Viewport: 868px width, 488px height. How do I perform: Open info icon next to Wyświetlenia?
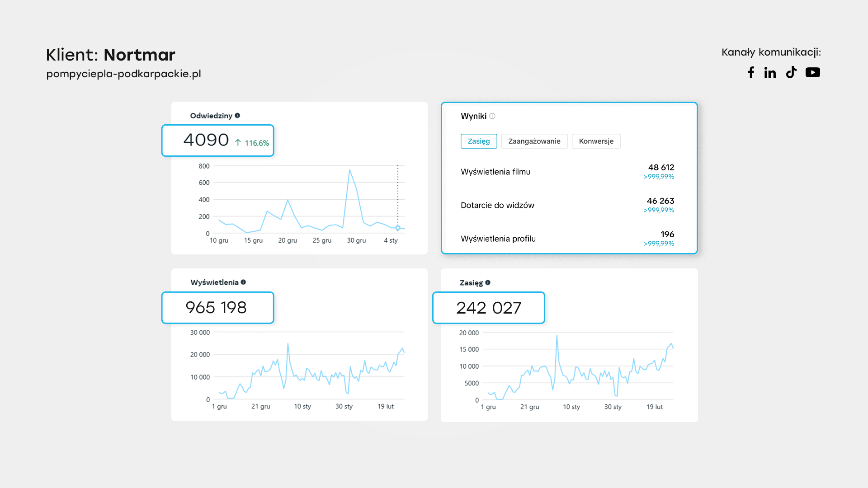[x=243, y=282]
